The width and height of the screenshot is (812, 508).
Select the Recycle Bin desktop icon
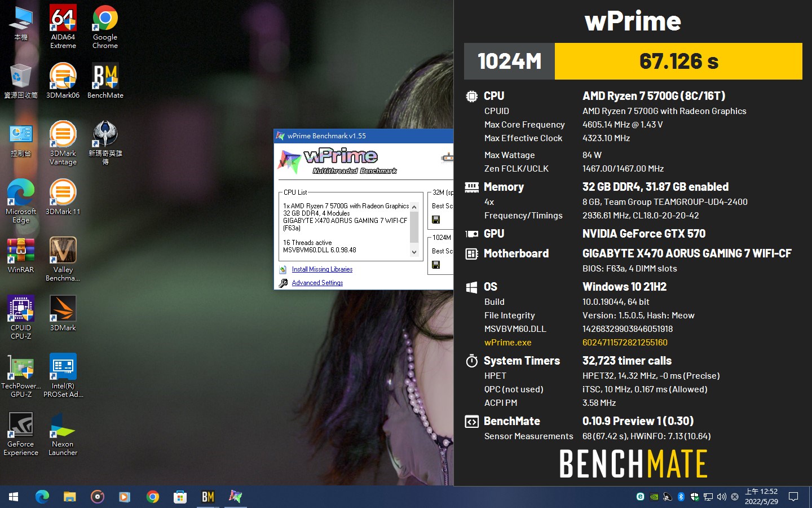(x=21, y=81)
